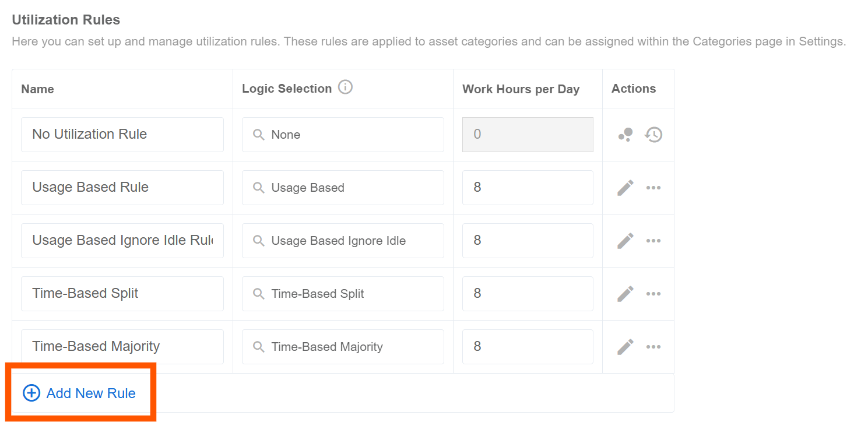The image size is (868, 422).
Task: Open more options for Time-Based Split
Action: (x=653, y=294)
